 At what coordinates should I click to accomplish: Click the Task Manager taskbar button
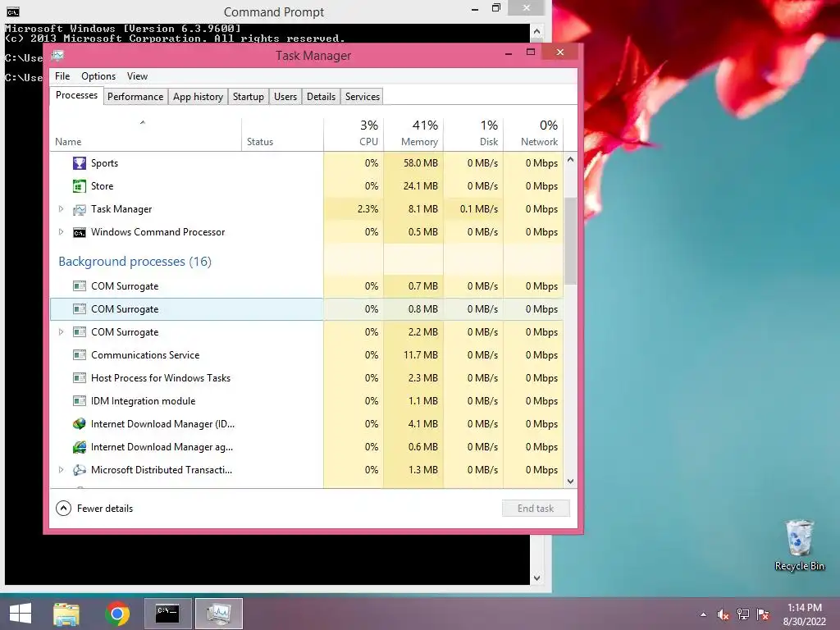pyautogui.click(x=218, y=614)
